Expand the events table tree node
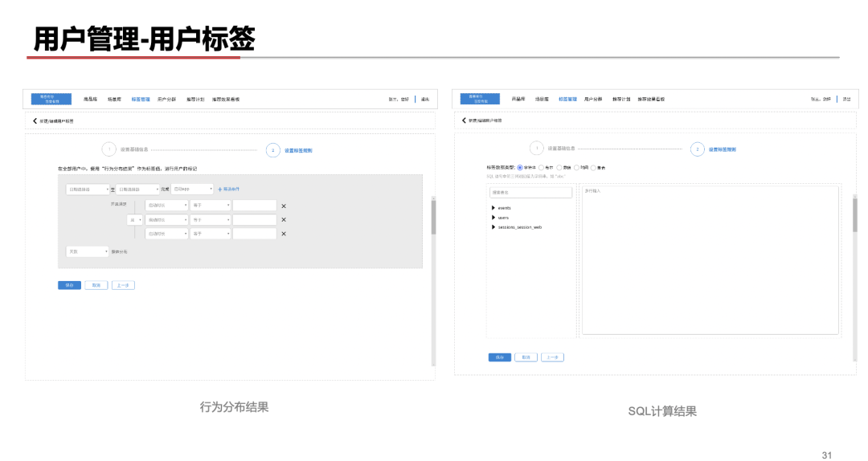This screenshot has width=868, height=461. tap(493, 208)
